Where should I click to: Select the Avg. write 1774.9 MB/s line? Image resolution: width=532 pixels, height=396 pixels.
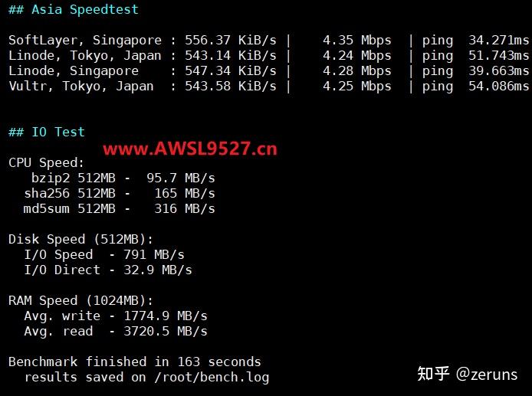[115, 316]
